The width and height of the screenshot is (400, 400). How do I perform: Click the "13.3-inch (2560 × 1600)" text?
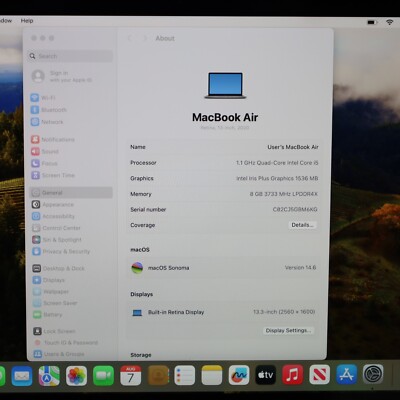point(284,312)
